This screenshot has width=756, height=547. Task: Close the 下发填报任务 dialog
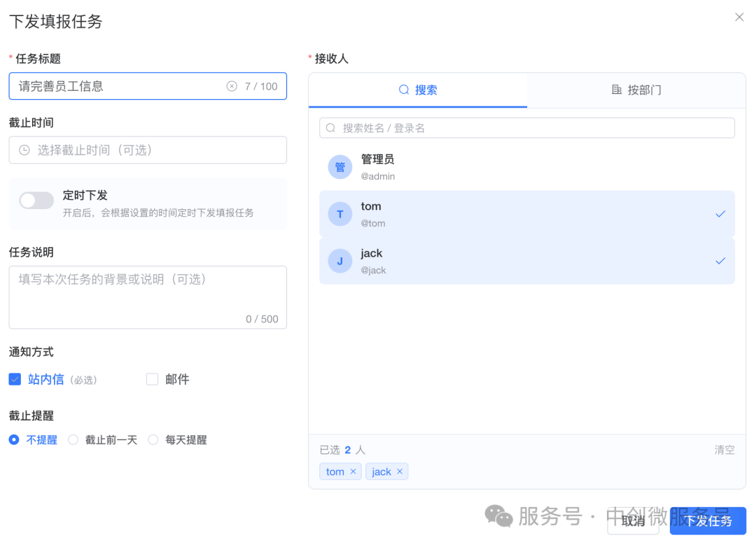pyautogui.click(x=739, y=17)
